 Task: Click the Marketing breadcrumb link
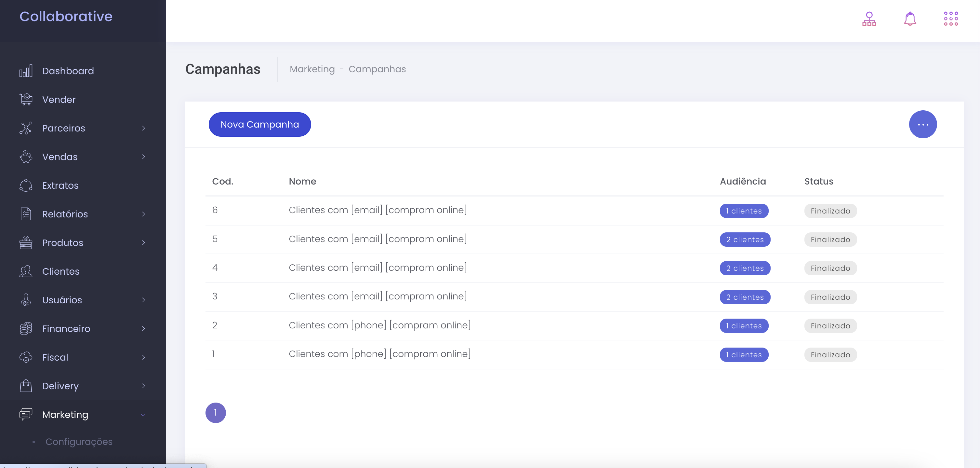coord(312,69)
